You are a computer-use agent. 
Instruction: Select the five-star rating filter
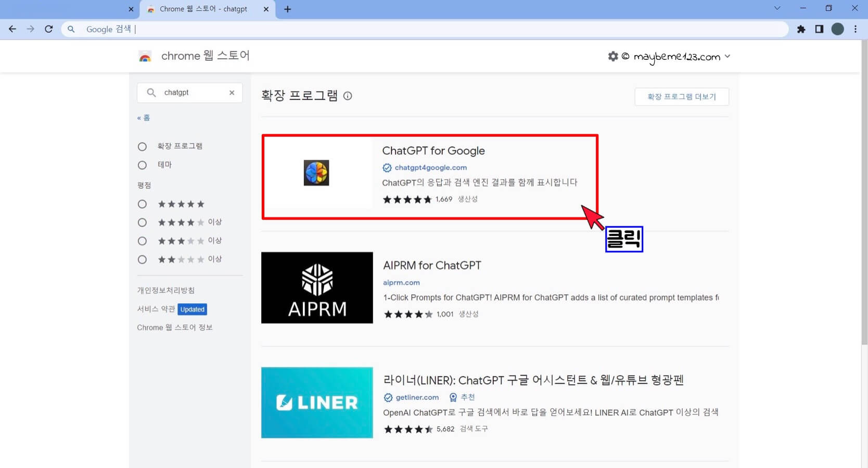point(142,204)
